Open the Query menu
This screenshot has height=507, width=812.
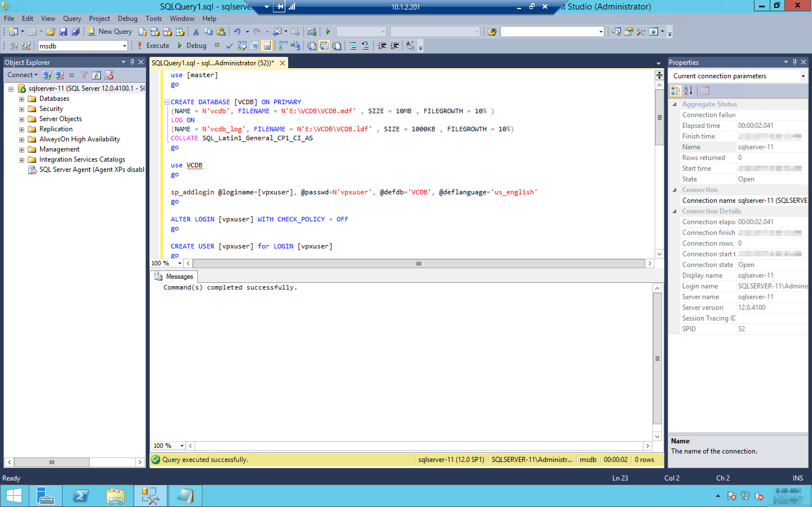point(72,18)
